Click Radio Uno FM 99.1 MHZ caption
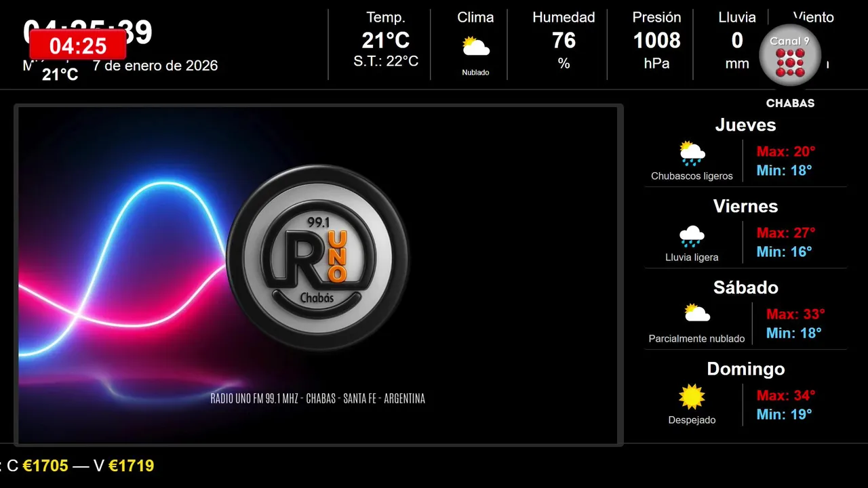Screen dimensions: 868x488 pyautogui.click(x=317, y=399)
